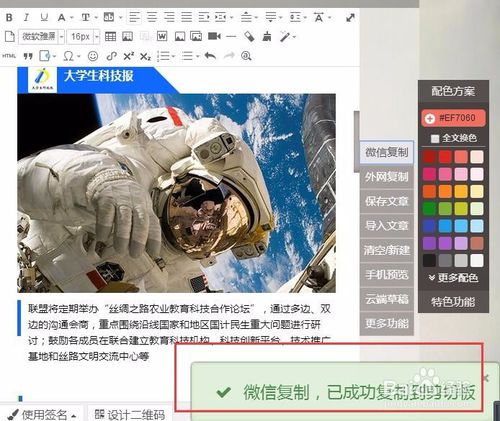Image resolution: width=500 pixels, height=421 pixels.
Task: Open 手机预览 side menu item
Action: tap(387, 275)
